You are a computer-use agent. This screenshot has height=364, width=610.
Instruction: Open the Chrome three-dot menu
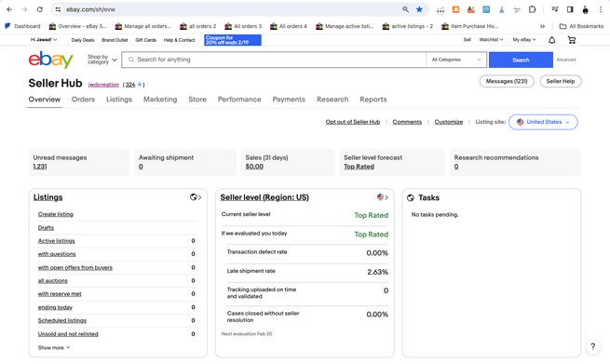[x=601, y=9]
